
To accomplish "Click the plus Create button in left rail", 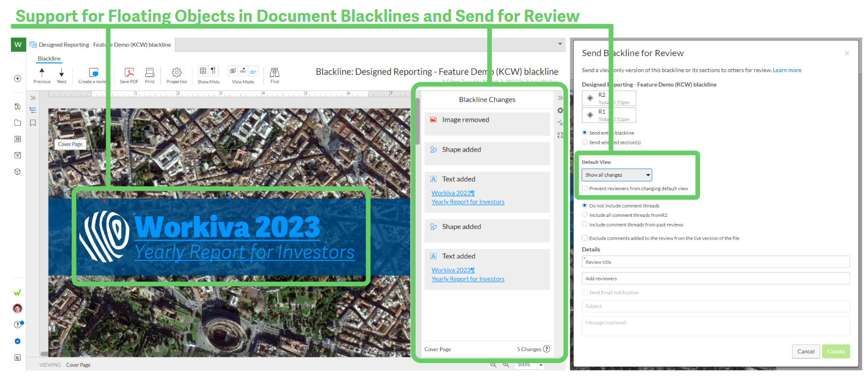I will (17, 78).
